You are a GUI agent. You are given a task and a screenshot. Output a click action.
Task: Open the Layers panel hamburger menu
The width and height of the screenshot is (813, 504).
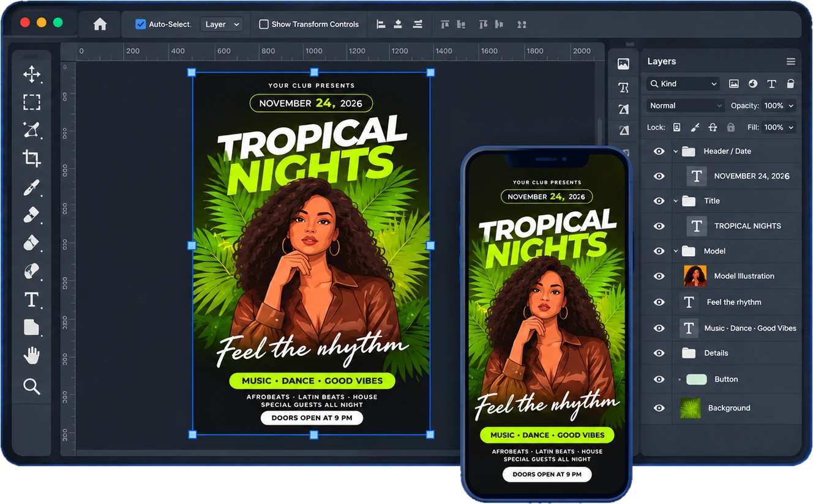point(791,62)
